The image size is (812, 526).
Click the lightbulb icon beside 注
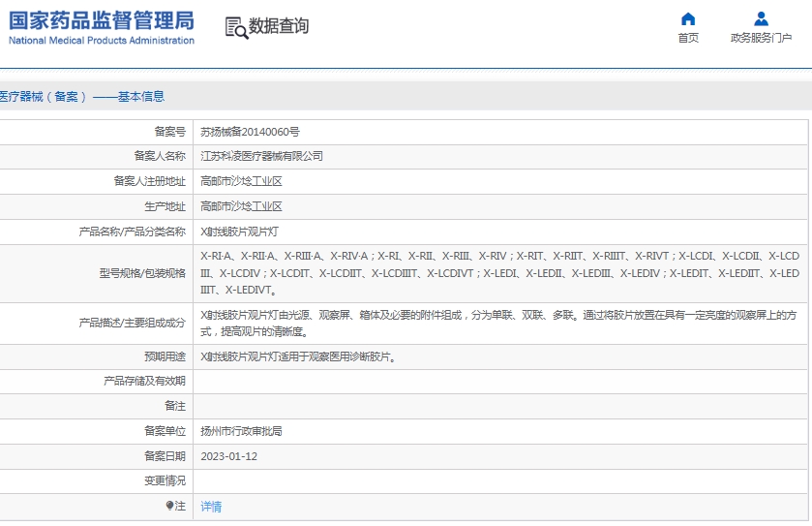click(x=169, y=506)
